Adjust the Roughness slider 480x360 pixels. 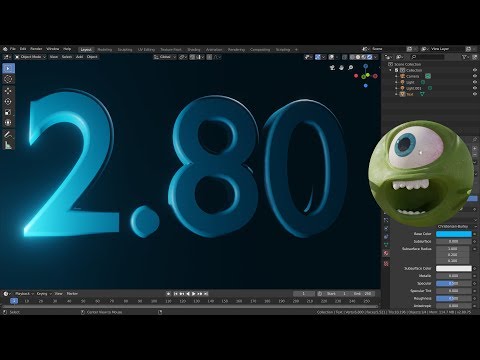click(454, 298)
